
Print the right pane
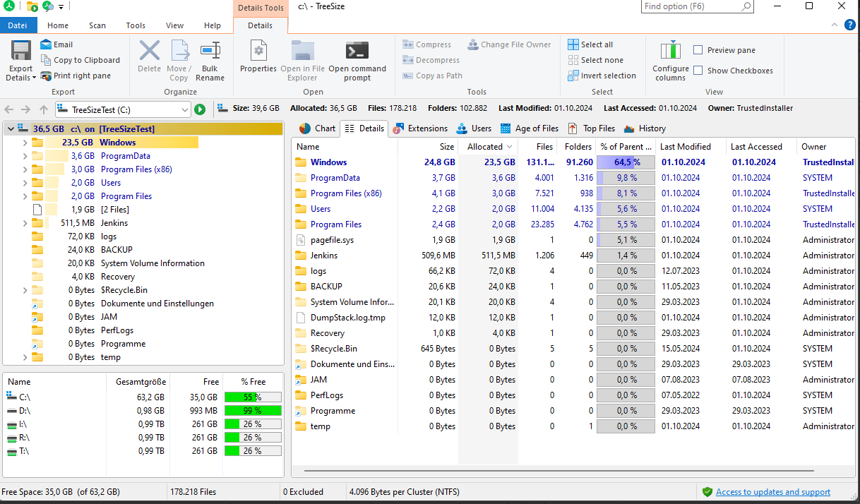tap(76, 76)
